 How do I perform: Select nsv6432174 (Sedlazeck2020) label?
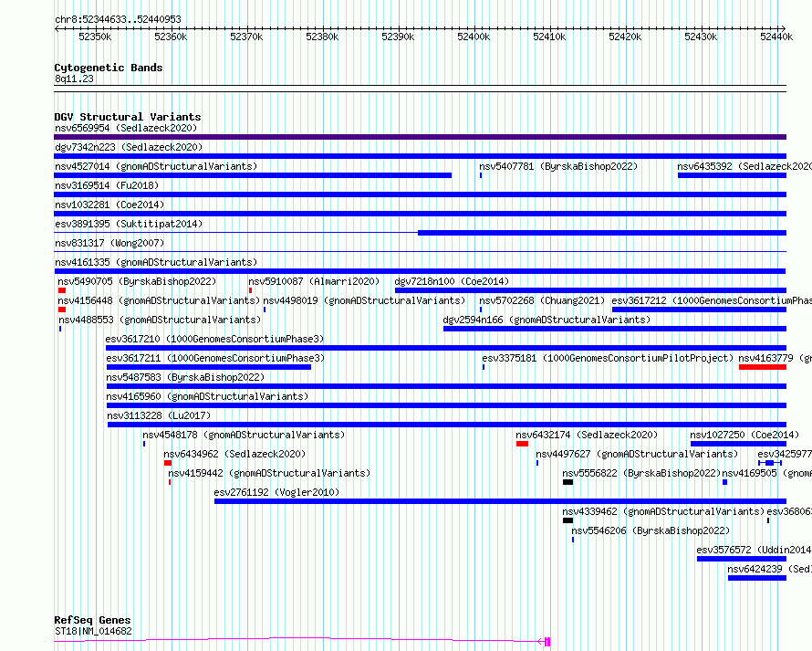pos(587,435)
